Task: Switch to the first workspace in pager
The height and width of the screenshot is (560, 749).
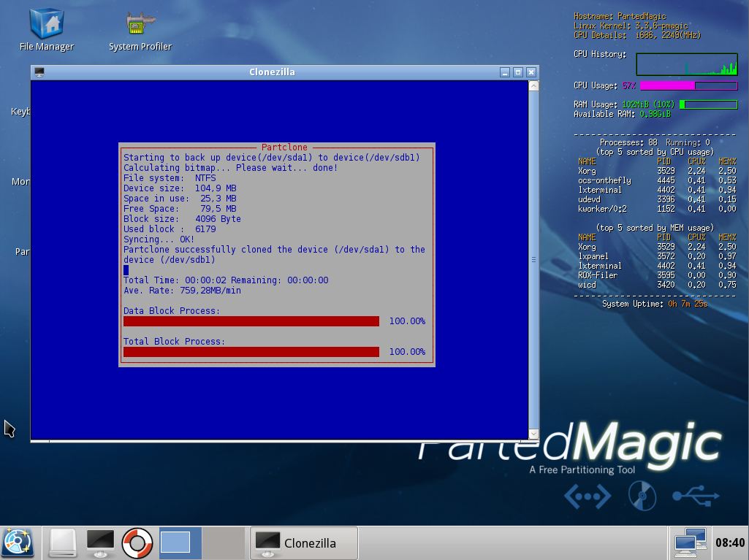Action: (x=180, y=542)
